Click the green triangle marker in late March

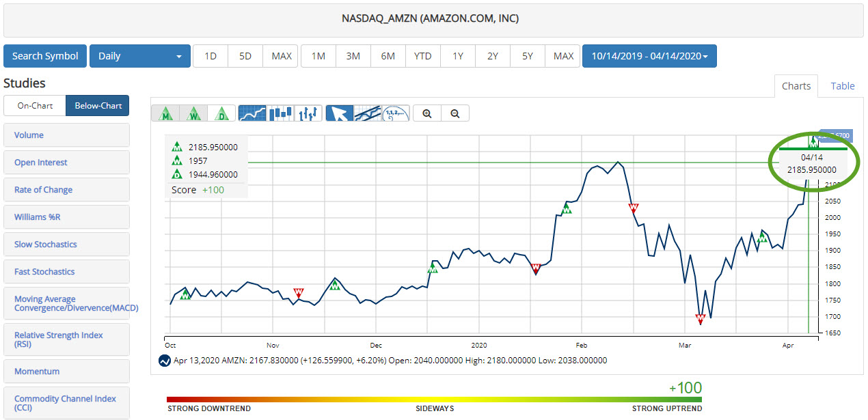(762, 237)
